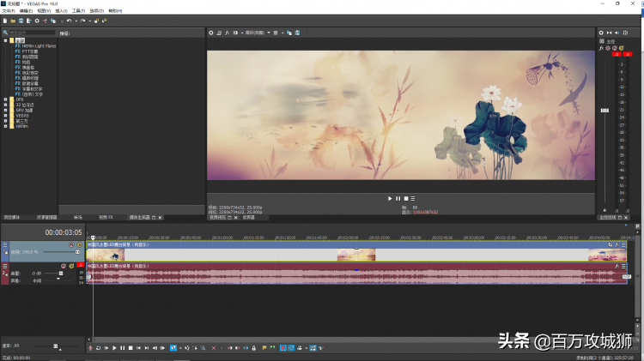The image size is (644, 361).
Task: Mute the video track
Action: tap(71, 245)
